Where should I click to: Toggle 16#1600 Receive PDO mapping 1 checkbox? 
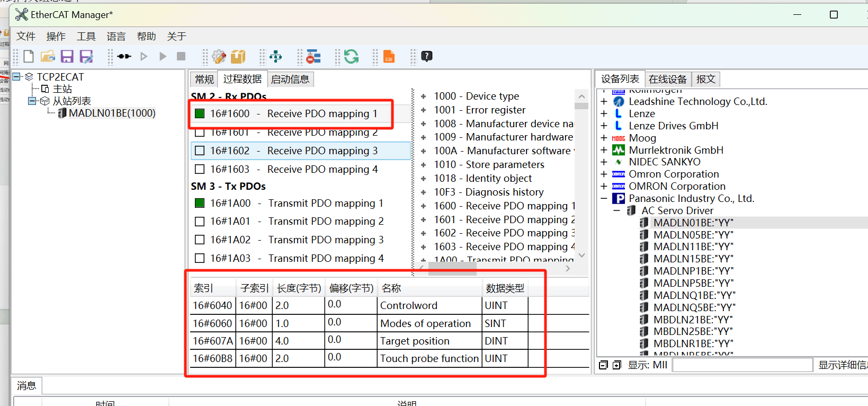200,113
